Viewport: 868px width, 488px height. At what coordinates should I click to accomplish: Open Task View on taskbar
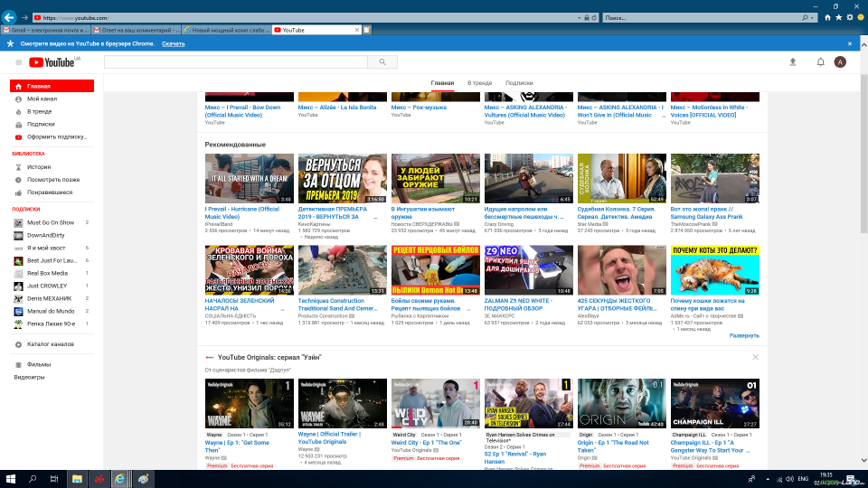53,479
